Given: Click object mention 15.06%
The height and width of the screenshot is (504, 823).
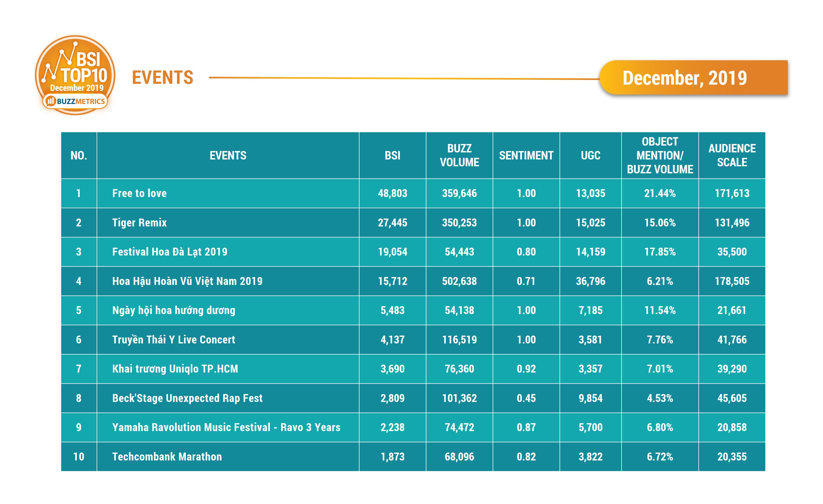Looking at the screenshot, I should tap(660, 223).
